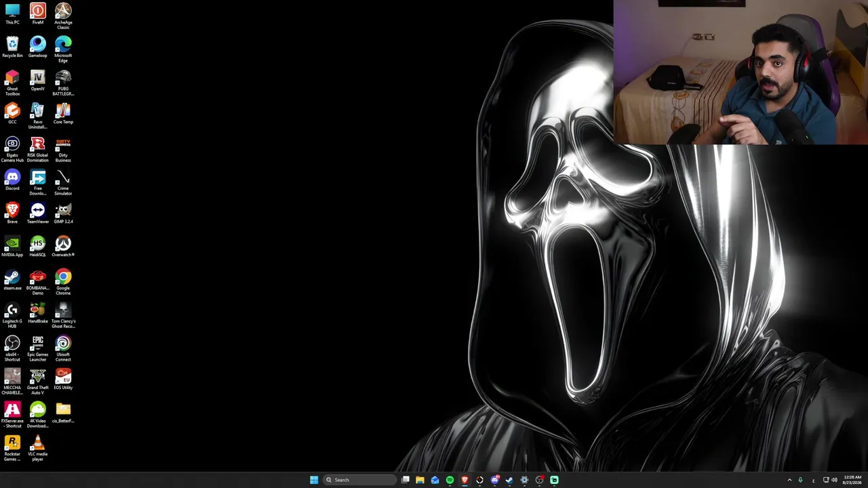Select the Ghost Toolbox shortcut

(12, 83)
